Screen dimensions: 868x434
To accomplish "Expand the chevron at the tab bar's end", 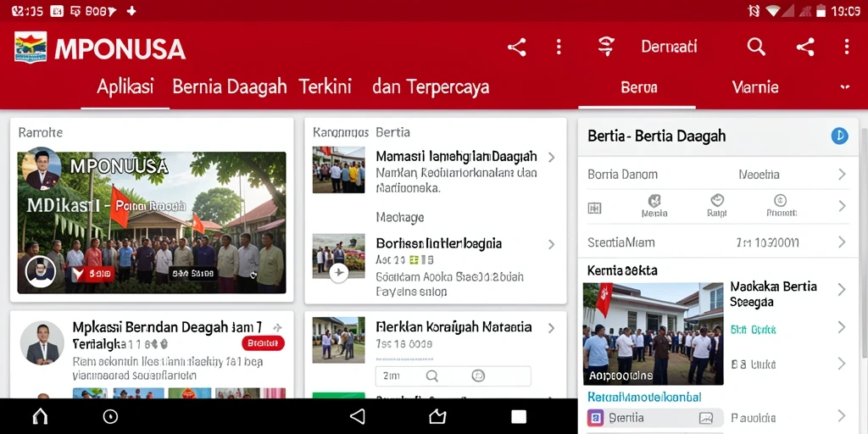I will point(845,87).
